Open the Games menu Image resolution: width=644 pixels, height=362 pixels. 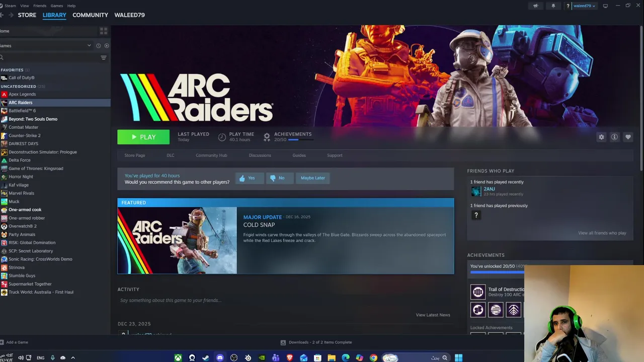[x=57, y=6]
